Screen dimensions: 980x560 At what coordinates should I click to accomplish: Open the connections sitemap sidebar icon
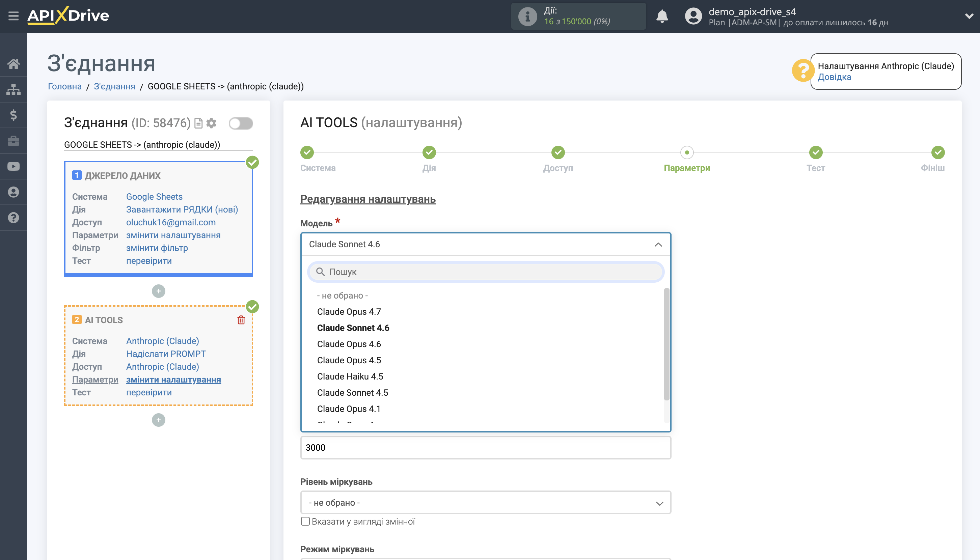coord(13,89)
